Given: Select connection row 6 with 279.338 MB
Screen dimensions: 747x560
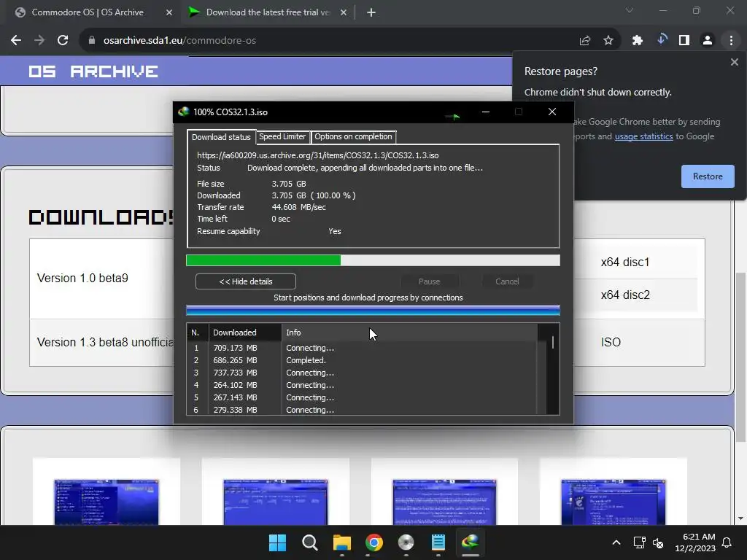Looking at the screenshot, I should click(x=362, y=410).
